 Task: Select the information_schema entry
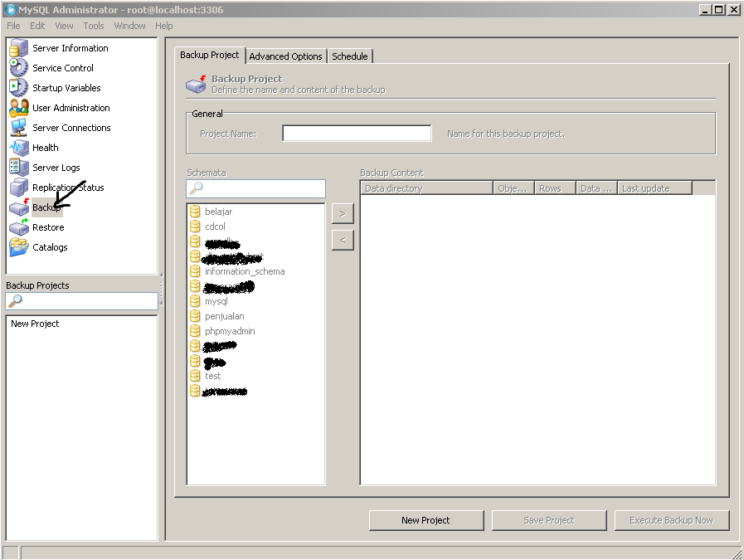coord(245,271)
